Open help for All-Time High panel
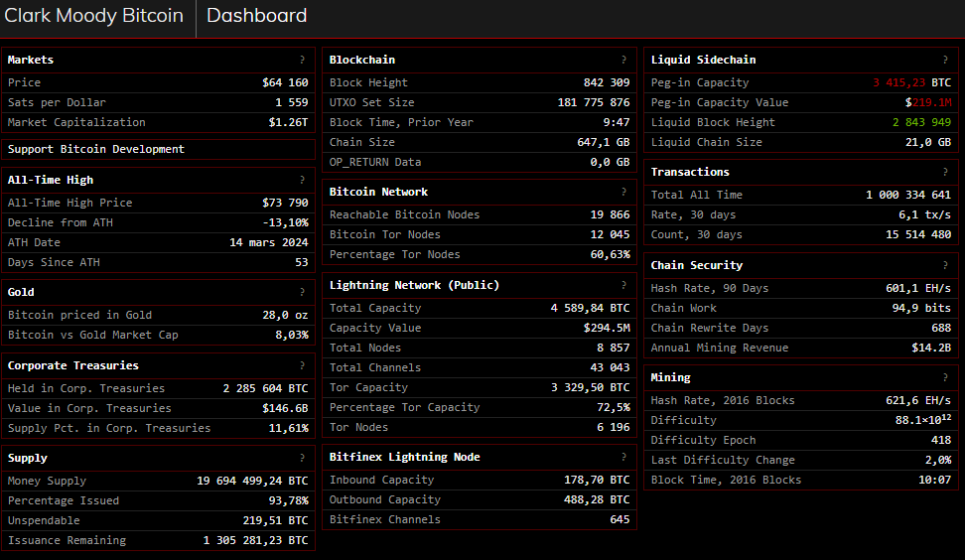965x560 pixels. click(x=302, y=181)
